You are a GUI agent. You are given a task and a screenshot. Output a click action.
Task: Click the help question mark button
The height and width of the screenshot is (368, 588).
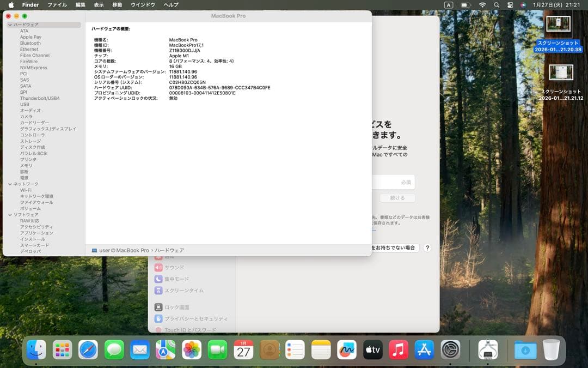coord(427,248)
